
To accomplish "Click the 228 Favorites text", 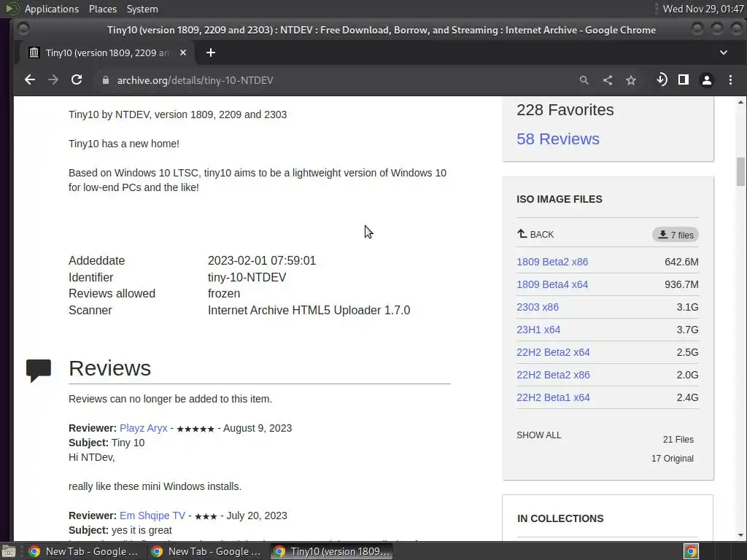I will pos(565,109).
